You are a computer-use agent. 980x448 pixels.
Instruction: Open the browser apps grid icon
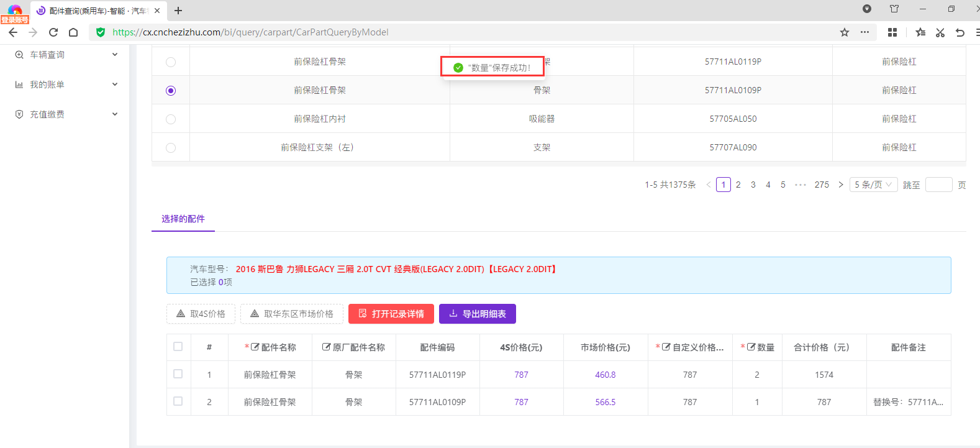point(892,32)
